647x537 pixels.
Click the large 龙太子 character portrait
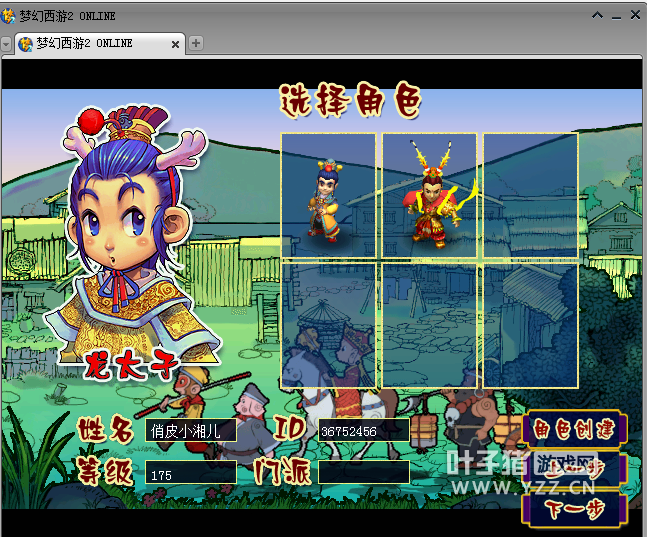click(x=132, y=241)
